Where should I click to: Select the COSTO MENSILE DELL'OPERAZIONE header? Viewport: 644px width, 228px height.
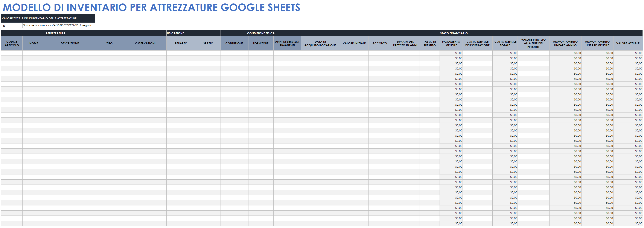(478, 43)
